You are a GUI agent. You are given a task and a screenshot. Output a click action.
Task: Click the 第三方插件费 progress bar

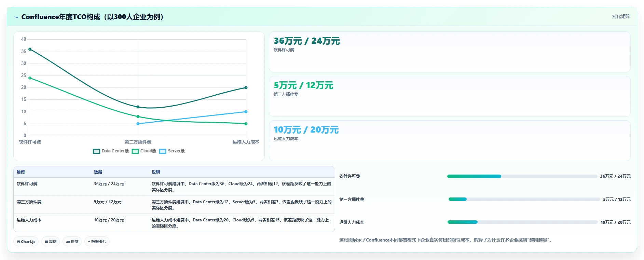[x=524, y=199]
